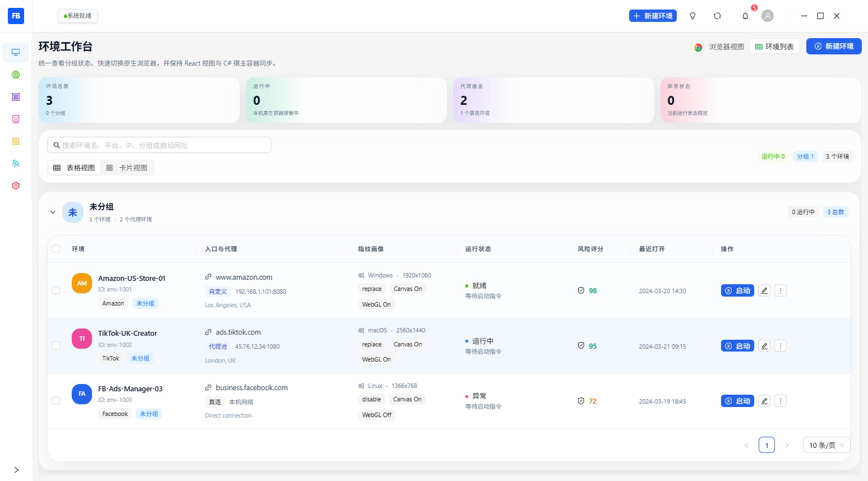Open the team members icon in sidebar
The height and width of the screenshot is (481, 868).
pos(16,163)
